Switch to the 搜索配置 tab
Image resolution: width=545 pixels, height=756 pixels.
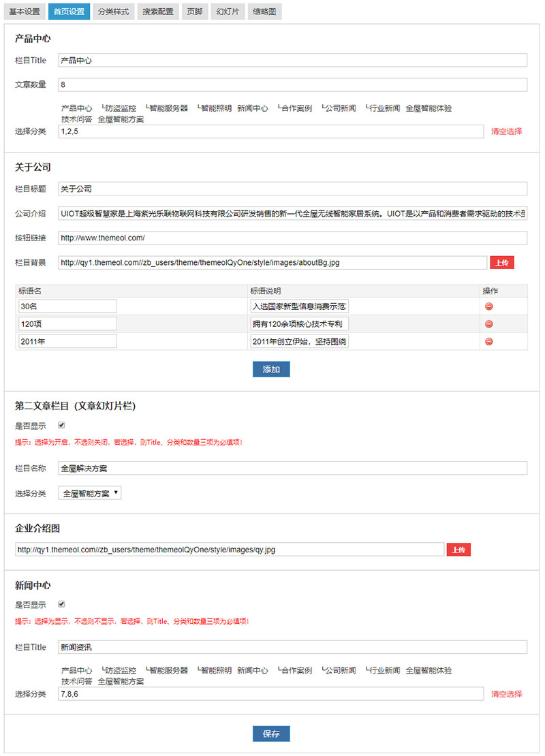158,12
